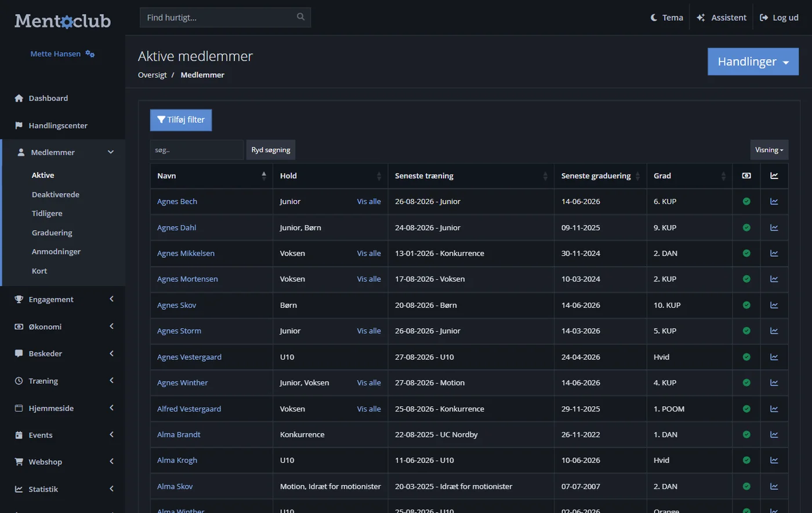Open Deaktiverede members submenu item
Viewport: 812px width, 513px height.
(56, 194)
